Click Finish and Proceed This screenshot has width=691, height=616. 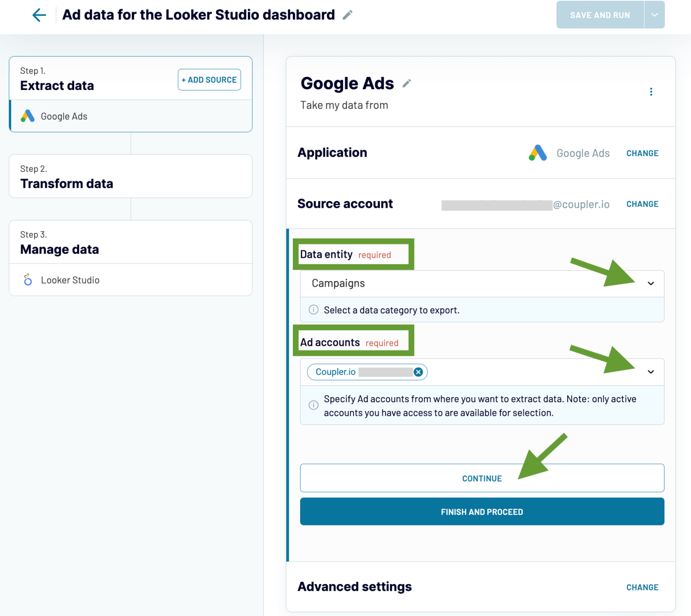pos(481,511)
